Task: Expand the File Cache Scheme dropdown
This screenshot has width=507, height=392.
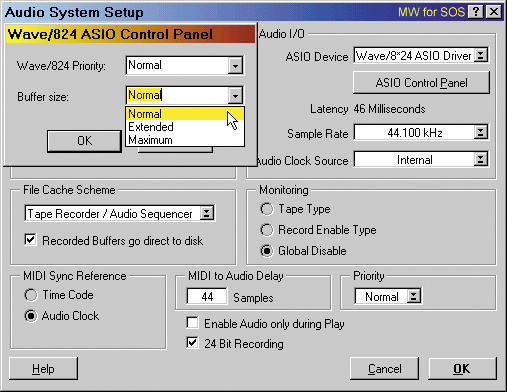Action: 206,213
